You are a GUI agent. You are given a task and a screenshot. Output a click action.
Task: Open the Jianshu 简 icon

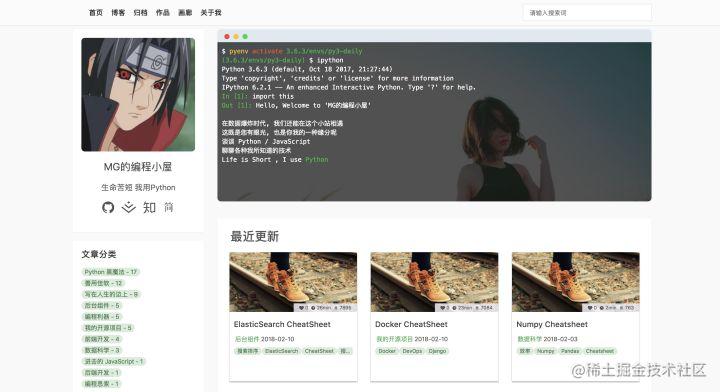tap(169, 207)
